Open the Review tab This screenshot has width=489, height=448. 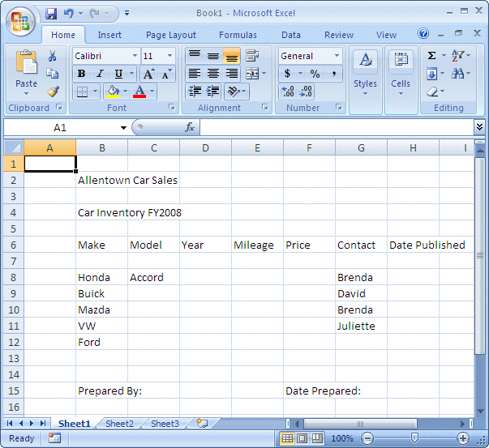pos(339,35)
